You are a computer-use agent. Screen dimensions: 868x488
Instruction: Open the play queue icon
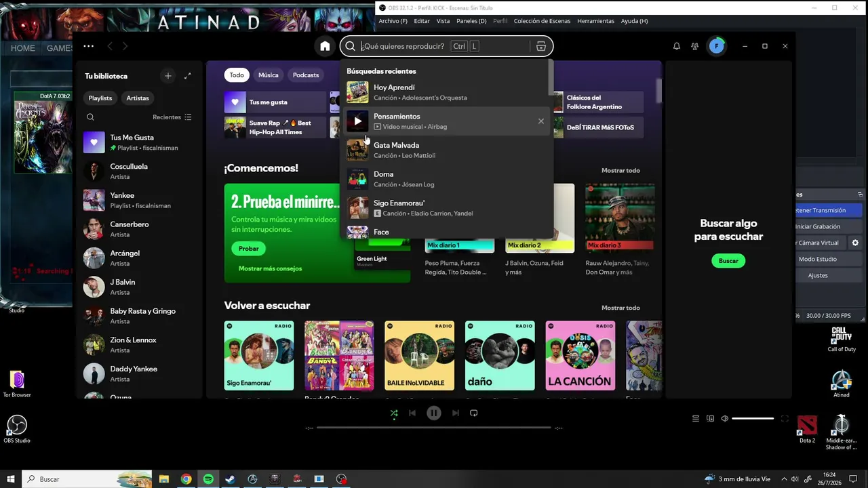(x=695, y=419)
